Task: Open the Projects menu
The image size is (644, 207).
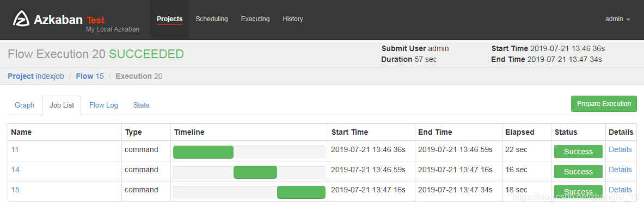Action: click(170, 19)
